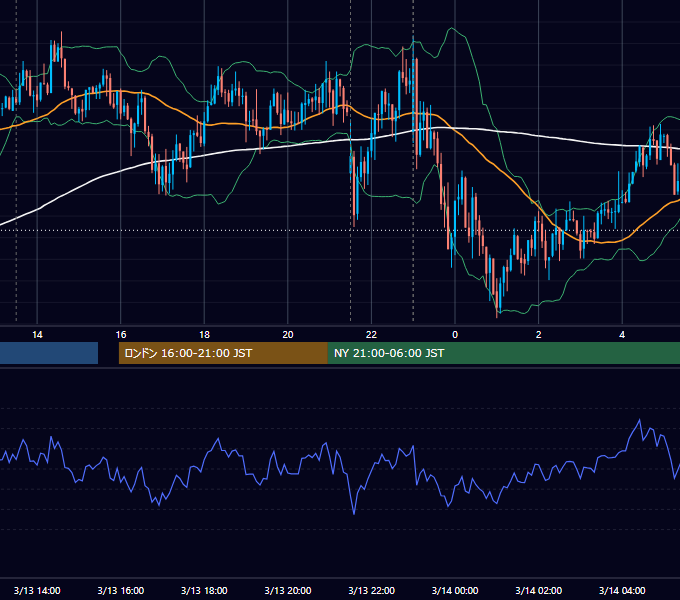Click the 2 hour label on the price chart axis
This screenshot has width=680, height=600.
point(539,334)
